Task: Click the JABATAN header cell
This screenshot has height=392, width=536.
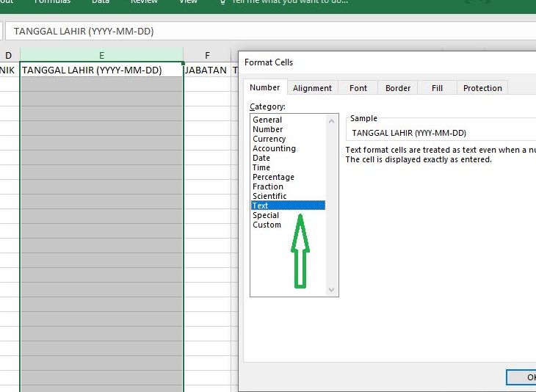Action: tap(207, 70)
